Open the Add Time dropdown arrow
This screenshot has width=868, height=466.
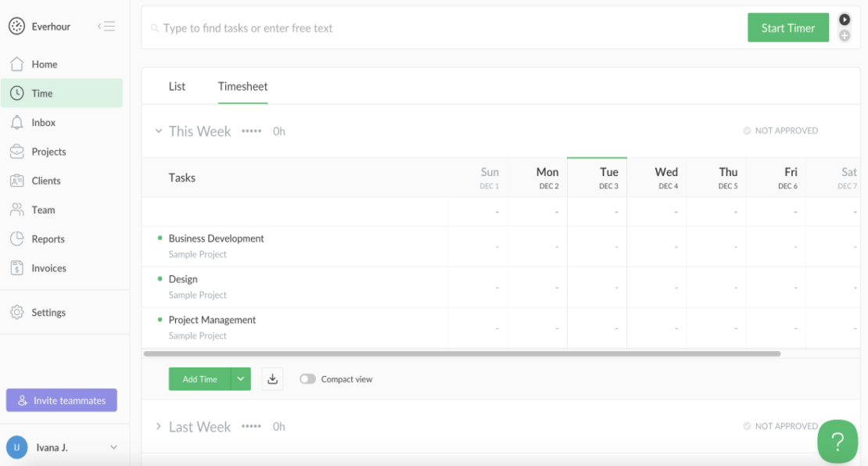pyautogui.click(x=241, y=379)
